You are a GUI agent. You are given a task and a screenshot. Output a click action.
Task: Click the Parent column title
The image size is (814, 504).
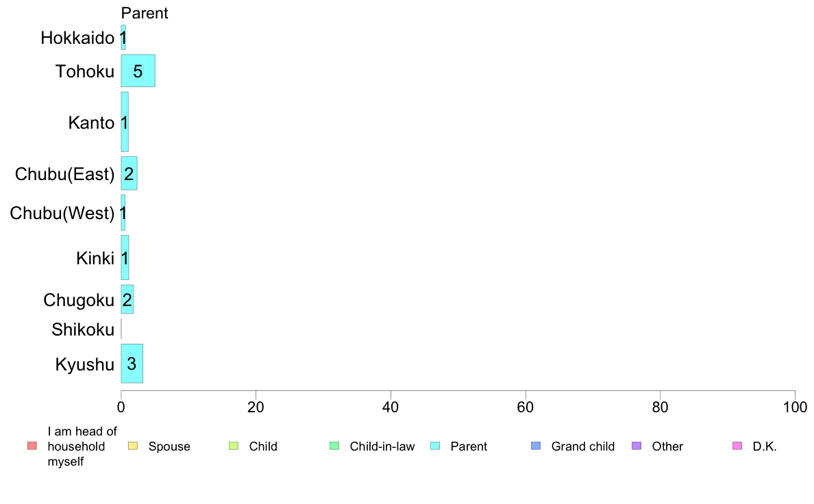coord(145,13)
